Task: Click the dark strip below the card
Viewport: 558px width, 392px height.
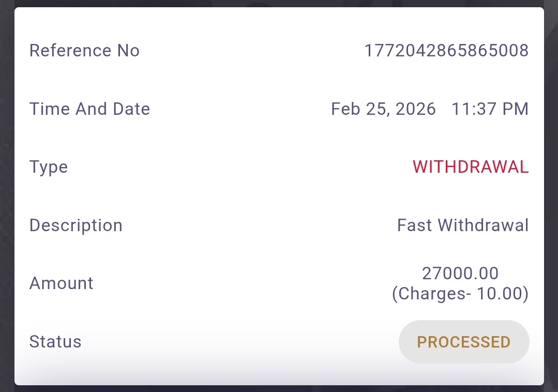Action: 279,388
